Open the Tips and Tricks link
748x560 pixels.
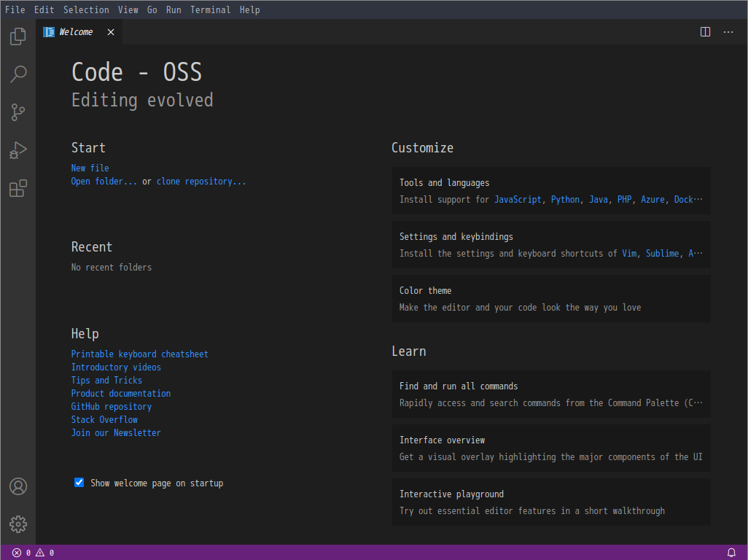point(106,380)
